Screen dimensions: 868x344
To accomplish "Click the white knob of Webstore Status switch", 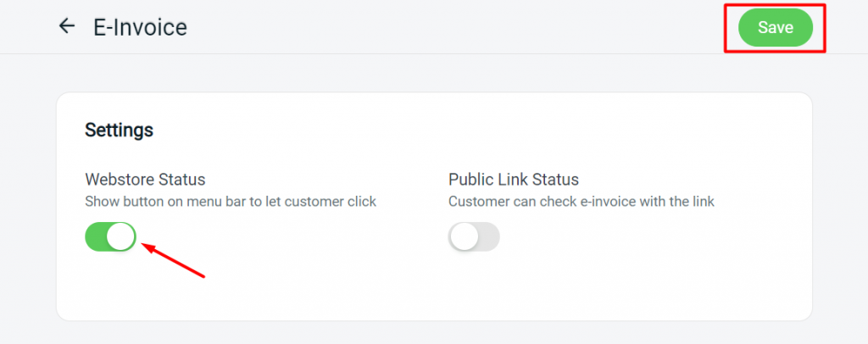I will pyautogui.click(x=121, y=236).
